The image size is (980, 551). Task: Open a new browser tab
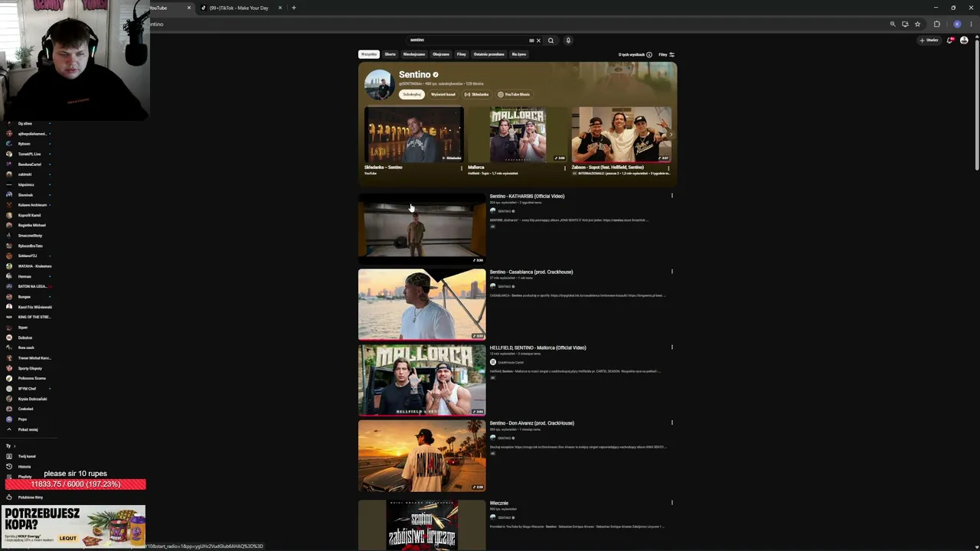[294, 8]
